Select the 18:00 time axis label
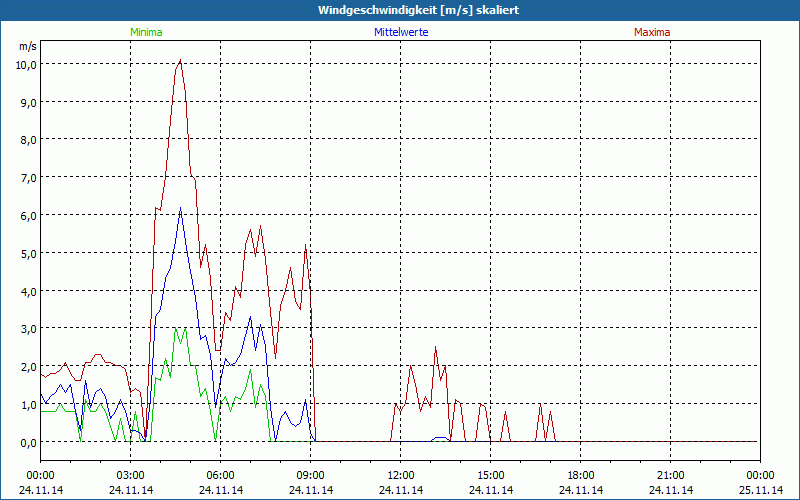Viewport: 800px width, 500px height. pyautogui.click(x=580, y=475)
